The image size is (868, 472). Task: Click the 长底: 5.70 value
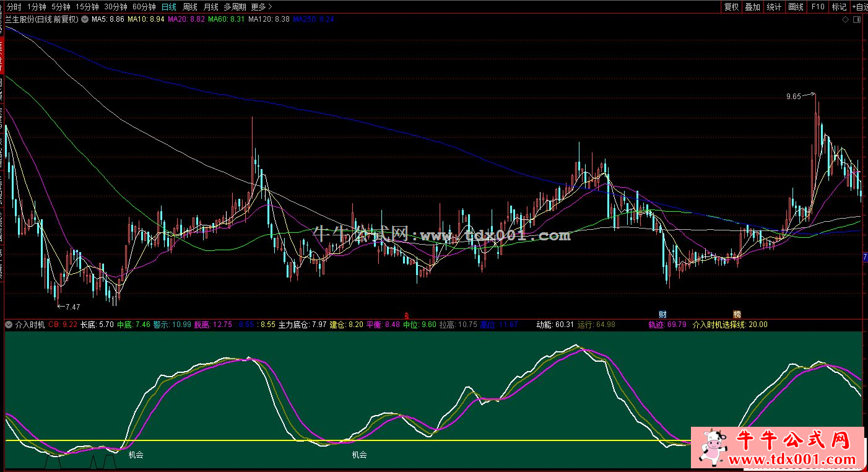(x=97, y=325)
